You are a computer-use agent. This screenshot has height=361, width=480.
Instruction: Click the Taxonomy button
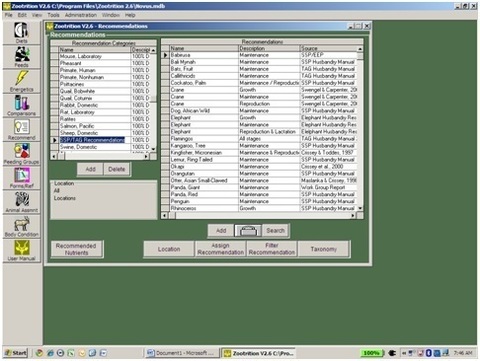(x=323, y=249)
